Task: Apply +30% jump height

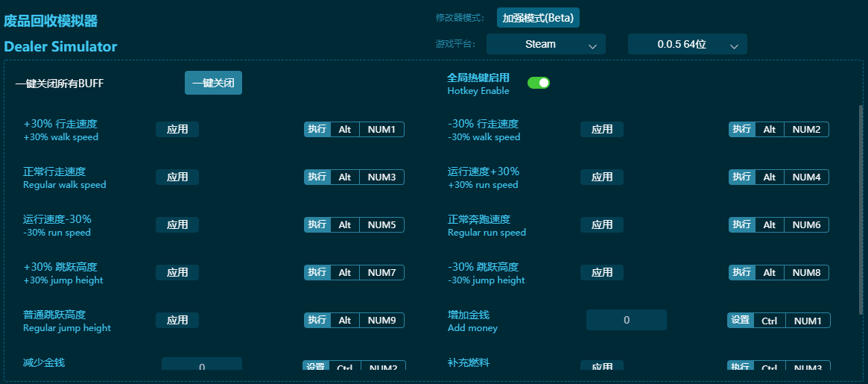Action: [177, 273]
